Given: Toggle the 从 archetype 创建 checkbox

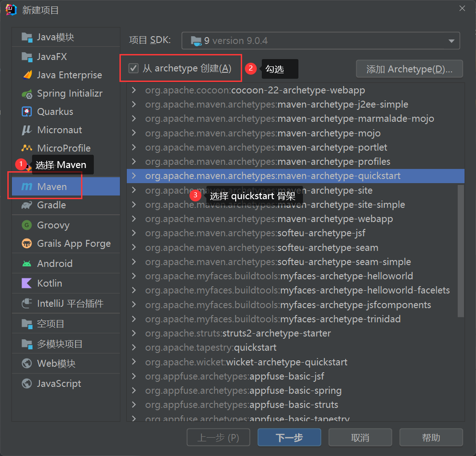Looking at the screenshot, I should (134, 68).
